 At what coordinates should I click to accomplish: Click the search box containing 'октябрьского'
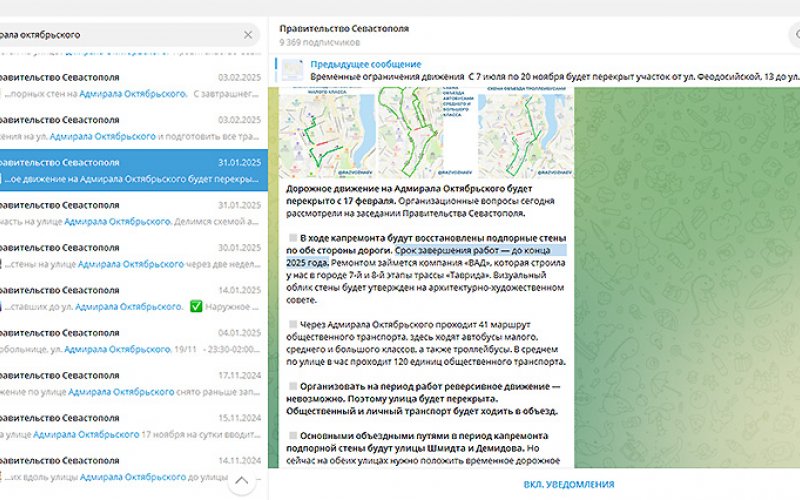click(120, 35)
